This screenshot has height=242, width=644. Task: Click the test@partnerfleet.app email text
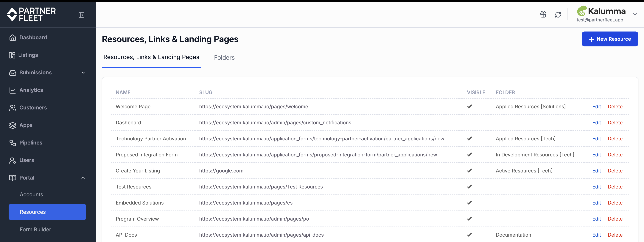click(600, 20)
